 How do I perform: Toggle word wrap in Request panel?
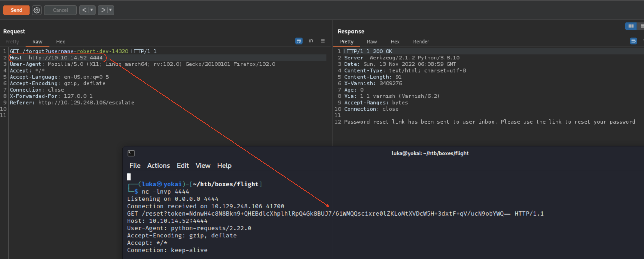coord(299,41)
